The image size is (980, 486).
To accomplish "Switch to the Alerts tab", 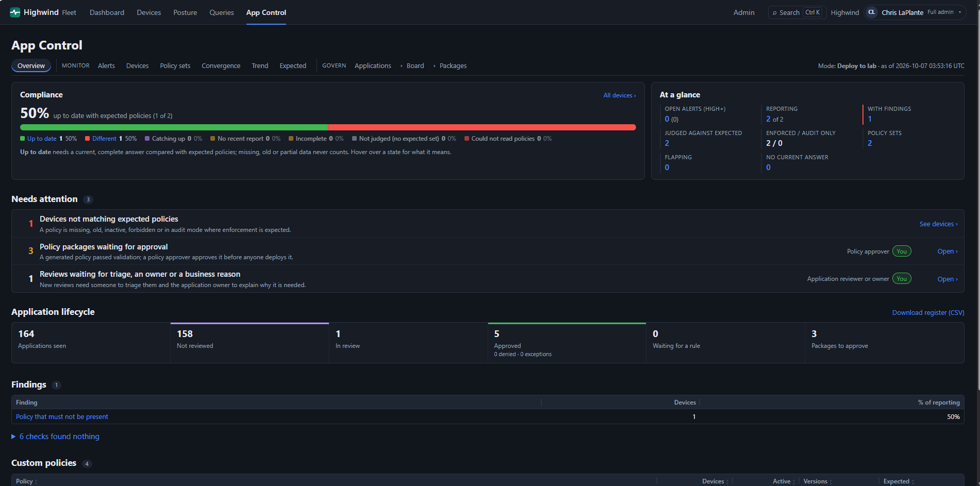I will (106, 65).
